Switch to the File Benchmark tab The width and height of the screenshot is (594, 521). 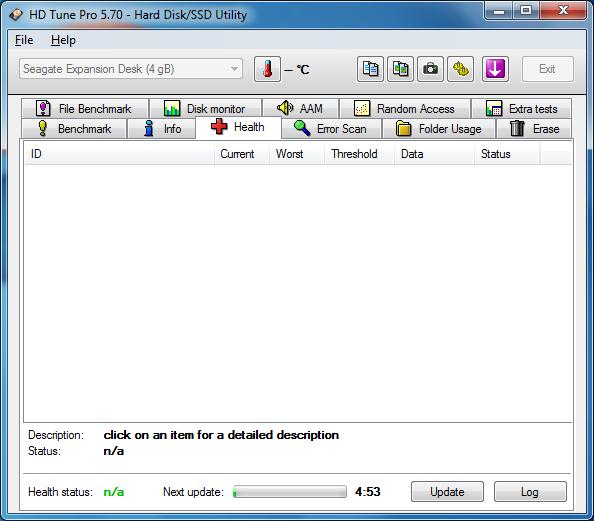pyautogui.click(x=84, y=109)
